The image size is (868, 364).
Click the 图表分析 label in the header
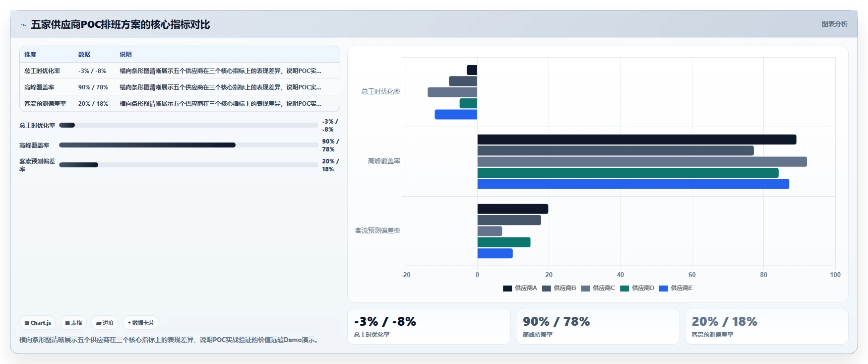pos(834,24)
